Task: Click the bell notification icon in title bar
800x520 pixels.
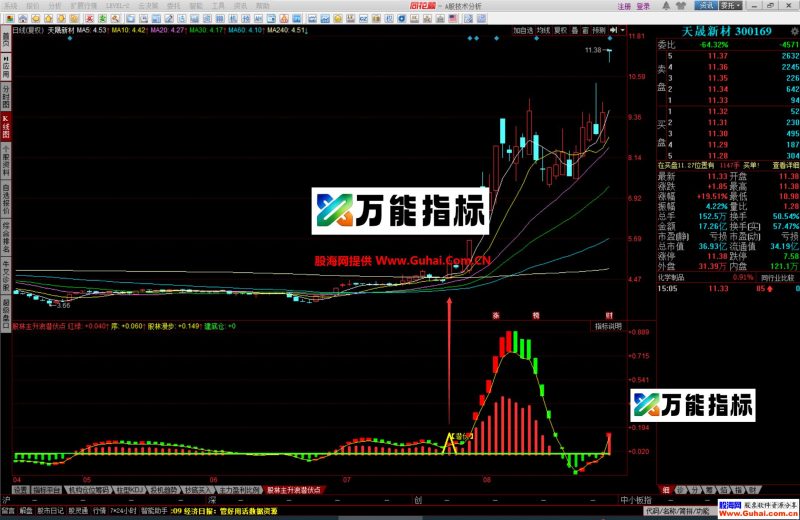Action: 666,6
